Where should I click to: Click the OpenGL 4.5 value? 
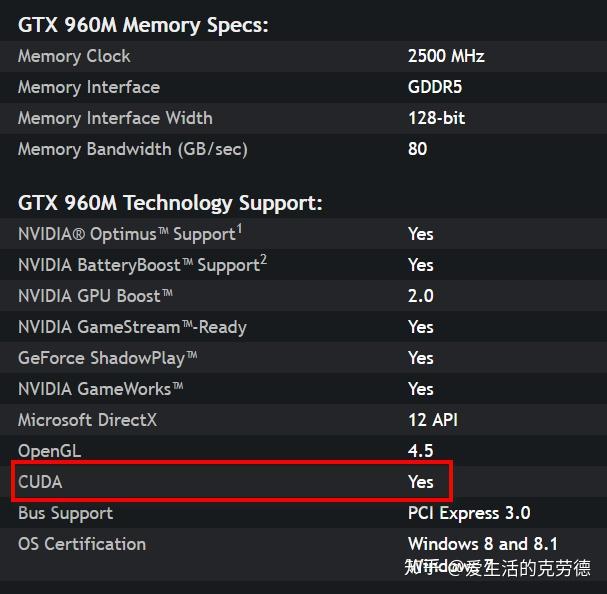[x=420, y=451]
